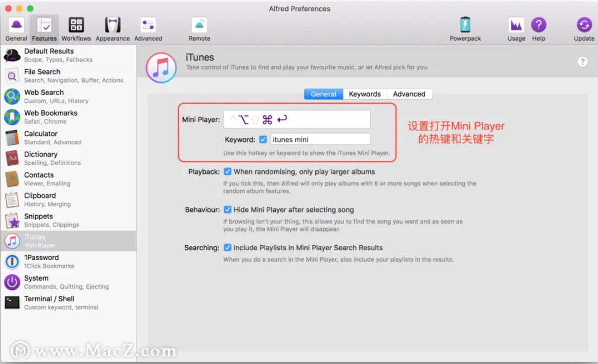Toggle Hide Mini Player after selecting song
This screenshot has width=598, height=364.
[228, 210]
